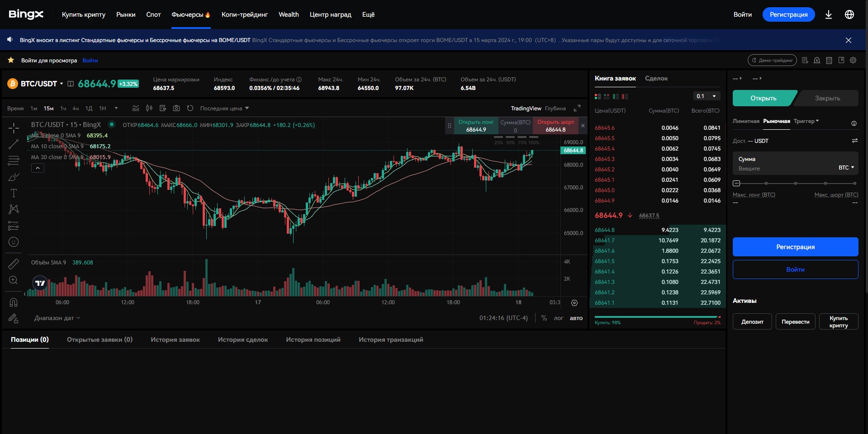Viewport: 868px width, 434px height.
Task: Close the BOME/USDT announcement banner
Action: click(849, 40)
